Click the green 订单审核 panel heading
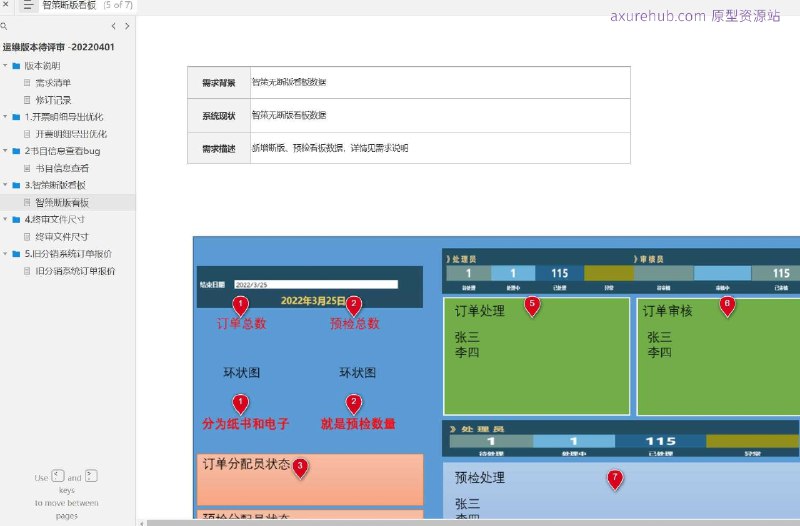 (667, 311)
